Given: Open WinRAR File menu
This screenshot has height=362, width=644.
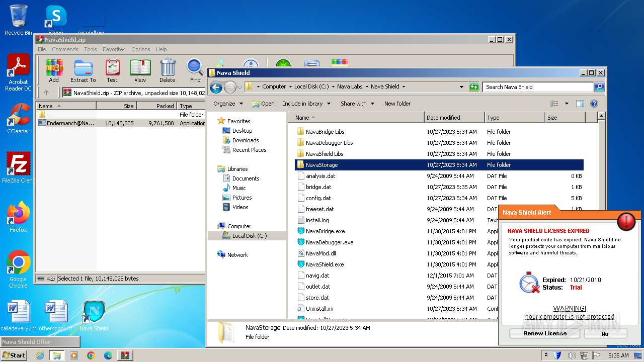Looking at the screenshot, I should click(x=42, y=49).
